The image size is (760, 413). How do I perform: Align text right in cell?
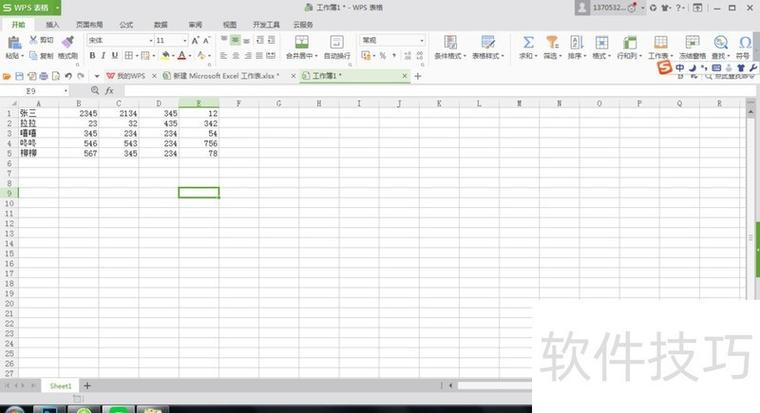(248, 56)
